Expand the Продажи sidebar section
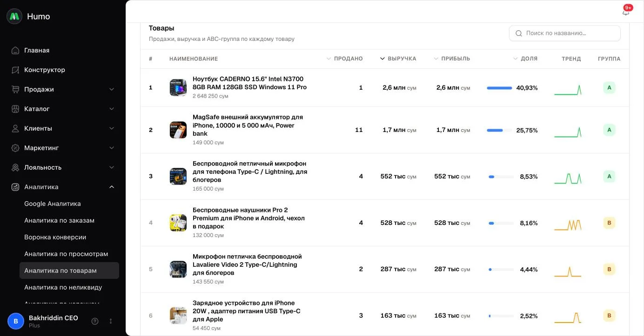The image size is (644, 336). (x=112, y=89)
